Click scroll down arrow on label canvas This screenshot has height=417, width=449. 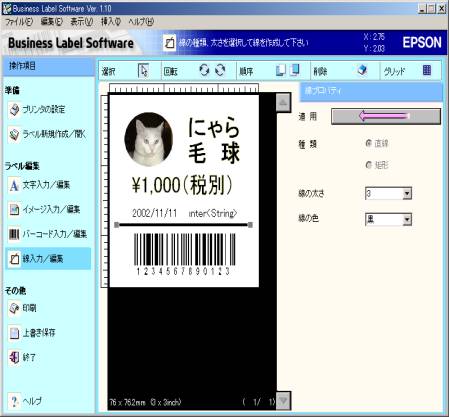click(x=283, y=400)
